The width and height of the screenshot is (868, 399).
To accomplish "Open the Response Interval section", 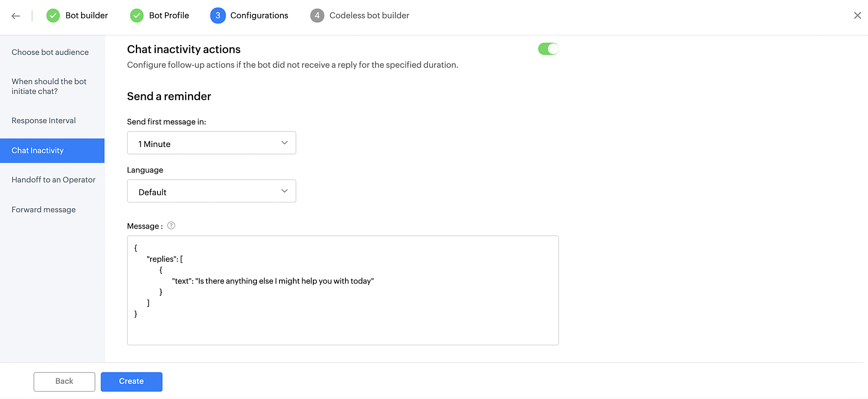I will click(44, 121).
